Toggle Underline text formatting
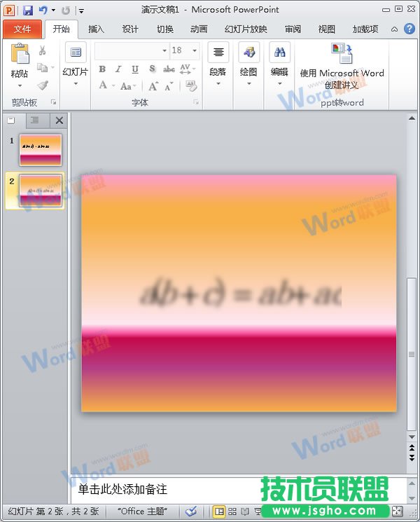 pos(134,69)
